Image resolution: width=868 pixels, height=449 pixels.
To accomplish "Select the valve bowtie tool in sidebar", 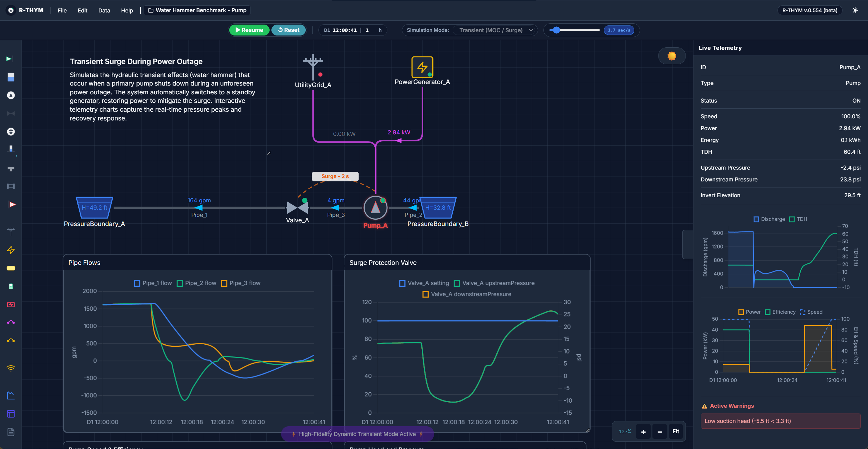I will tap(11, 113).
